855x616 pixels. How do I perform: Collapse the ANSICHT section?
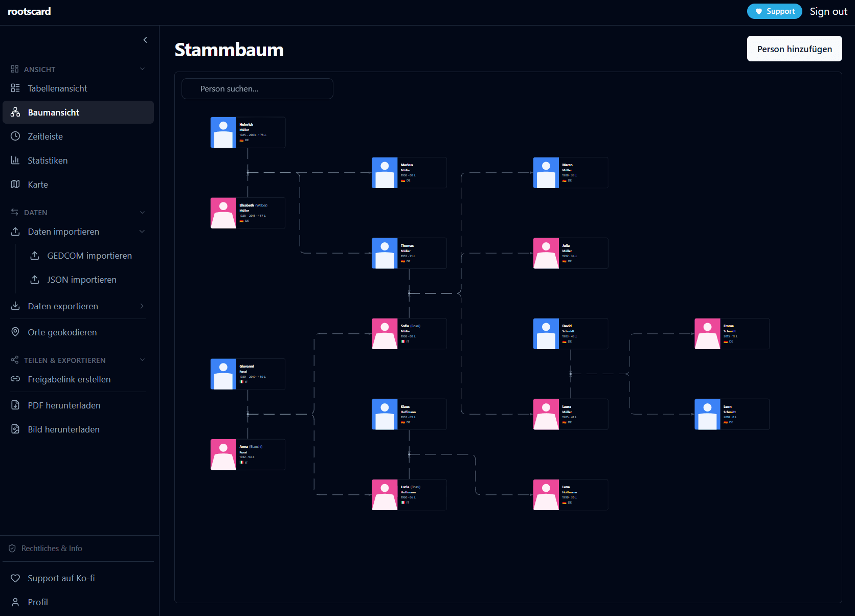[142, 69]
